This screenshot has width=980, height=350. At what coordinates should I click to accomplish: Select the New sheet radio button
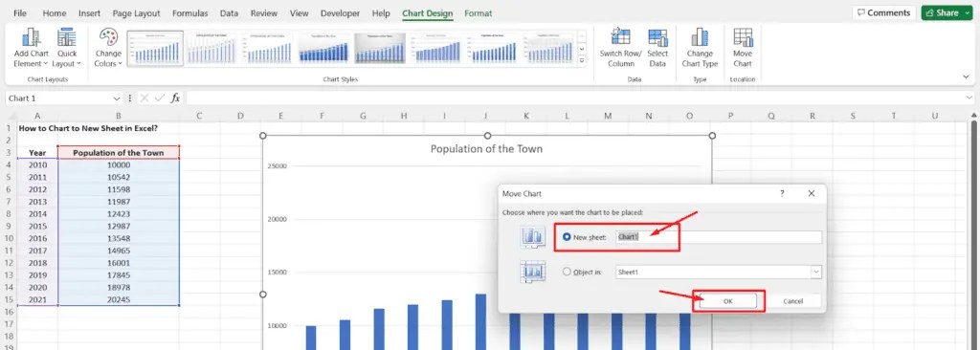[x=567, y=237]
